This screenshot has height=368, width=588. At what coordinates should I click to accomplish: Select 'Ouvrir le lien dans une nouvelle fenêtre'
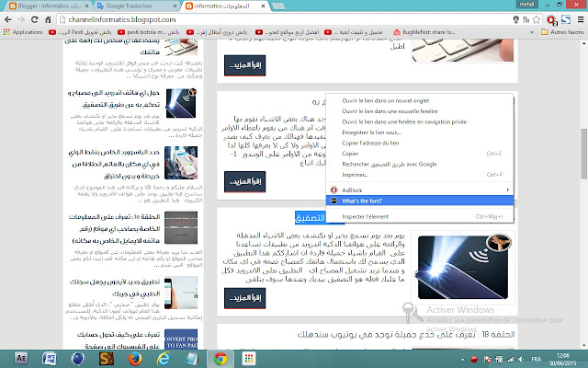[x=420, y=111]
